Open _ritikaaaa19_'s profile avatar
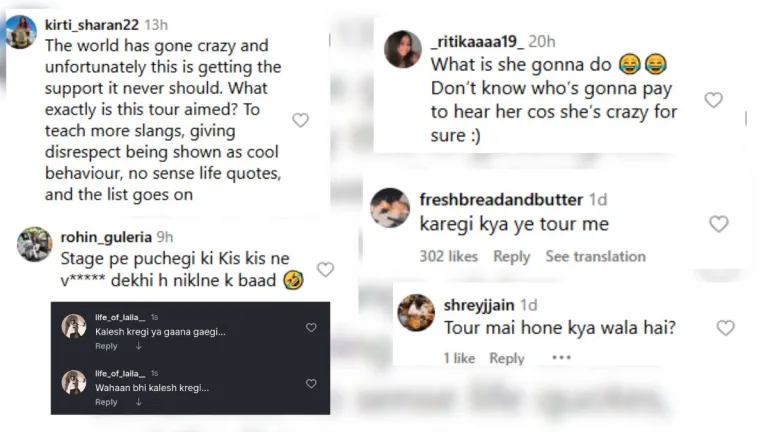Viewport: 768px width, 432px height. pyautogui.click(x=402, y=49)
